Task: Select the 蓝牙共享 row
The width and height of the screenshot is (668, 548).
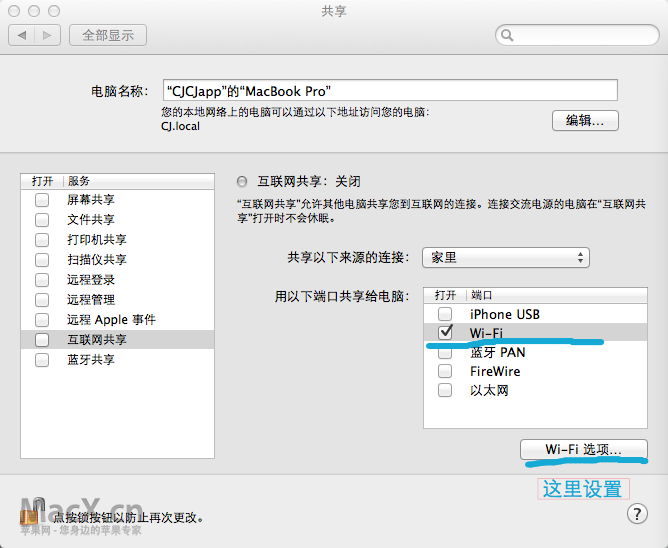Action: coord(117,360)
